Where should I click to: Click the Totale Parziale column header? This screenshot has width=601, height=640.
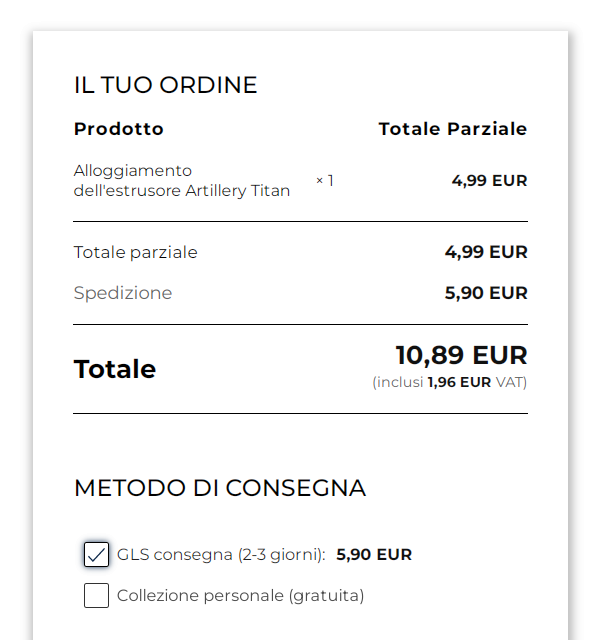pos(452,129)
